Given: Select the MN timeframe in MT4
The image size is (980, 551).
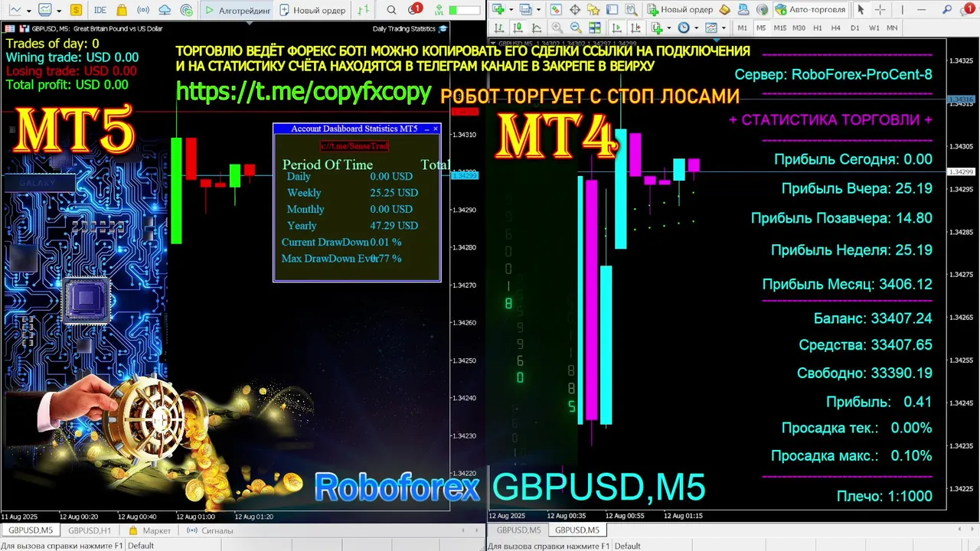Looking at the screenshot, I should tap(892, 28).
